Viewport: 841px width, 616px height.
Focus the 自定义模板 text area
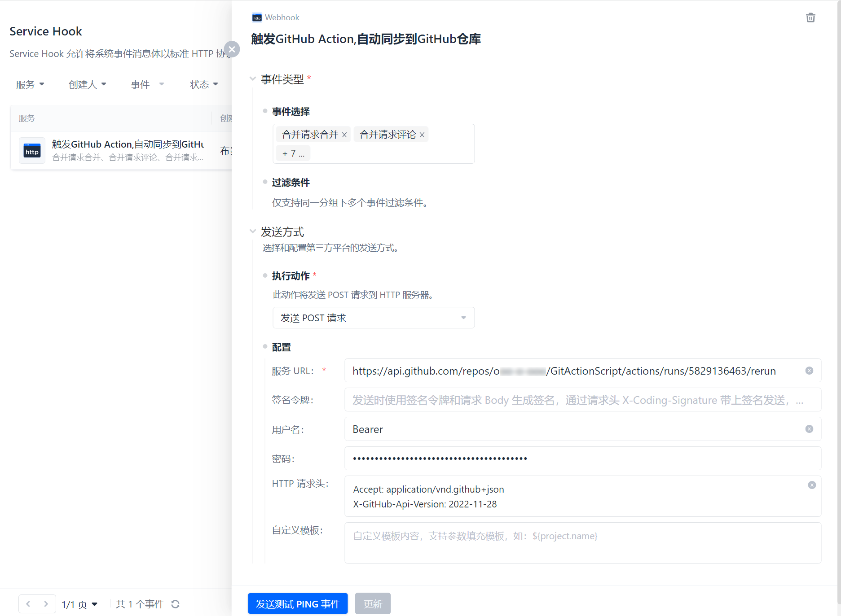pyautogui.click(x=583, y=543)
